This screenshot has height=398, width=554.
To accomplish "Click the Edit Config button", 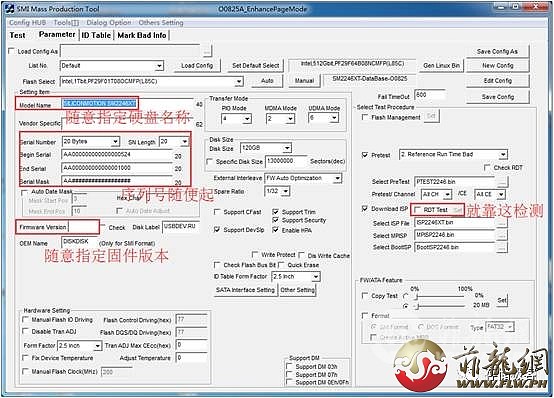I will 497,81.
